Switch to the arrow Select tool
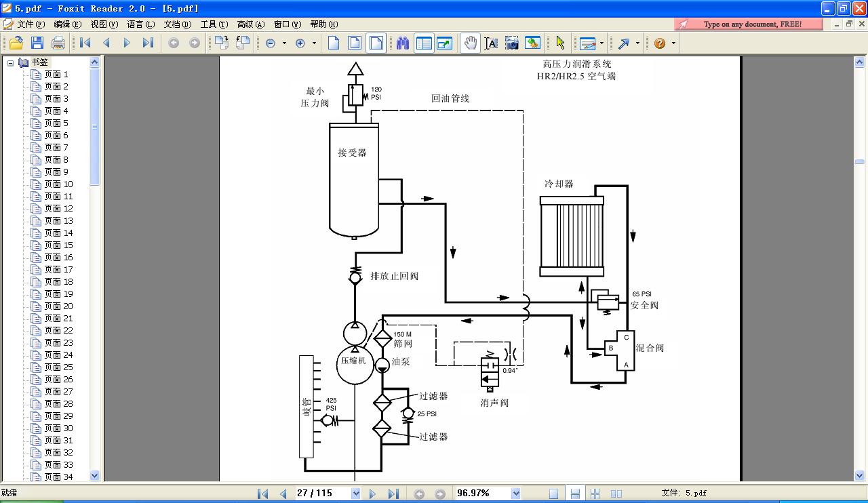Image resolution: width=868 pixels, height=503 pixels. pos(560,43)
